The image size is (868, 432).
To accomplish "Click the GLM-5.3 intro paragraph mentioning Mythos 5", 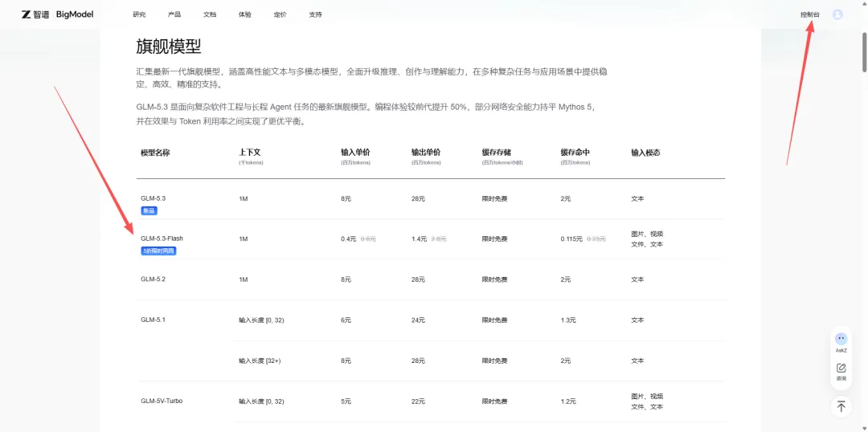I will tap(367, 115).
